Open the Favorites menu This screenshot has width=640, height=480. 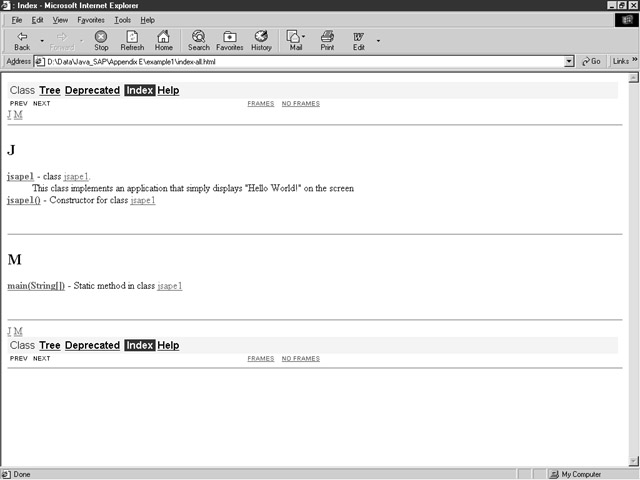tap(91, 20)
